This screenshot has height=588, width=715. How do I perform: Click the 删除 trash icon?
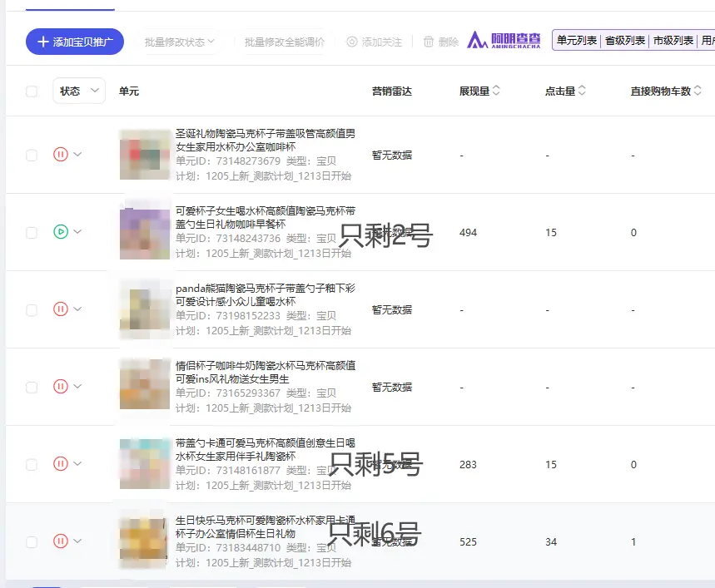tap(429, 39)
